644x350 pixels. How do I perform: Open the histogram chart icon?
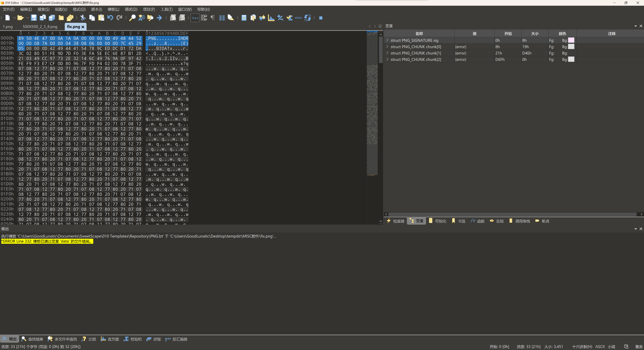pos(271,18)
